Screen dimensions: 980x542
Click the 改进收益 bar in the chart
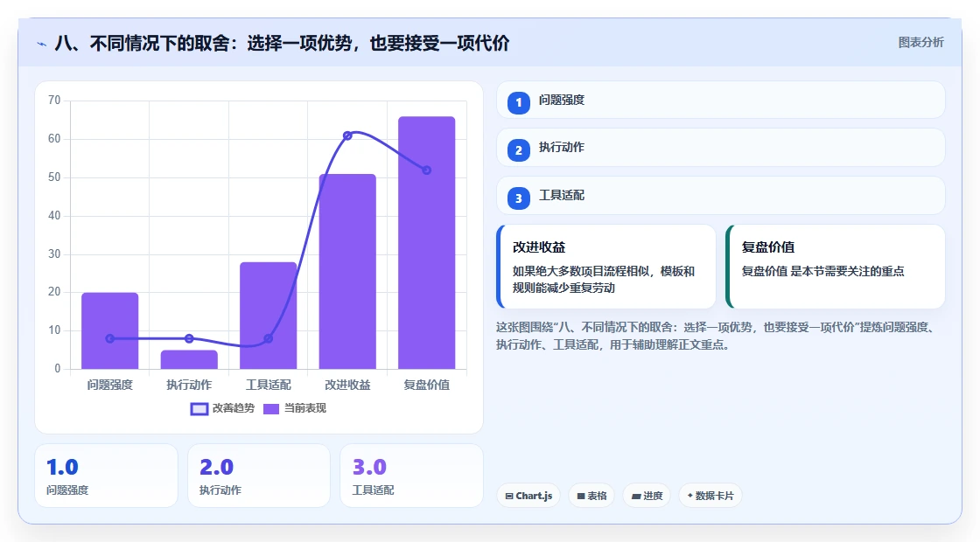click(347, 272)
